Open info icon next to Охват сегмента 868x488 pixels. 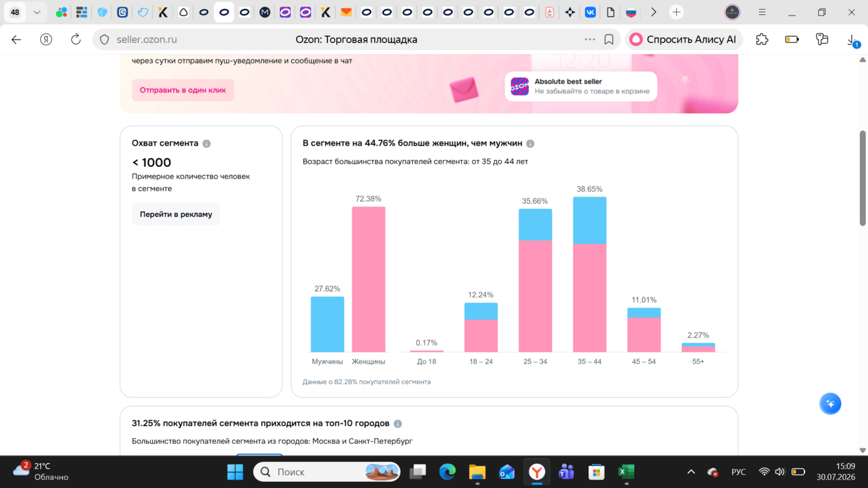[207, 144]
